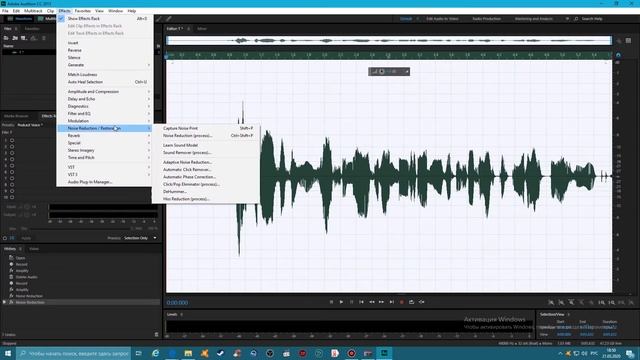Image resolution: width=640 pixels, height=360 pixels.
Task: Toggle power for effect slot 10
Action: click(x=12, y=197)
